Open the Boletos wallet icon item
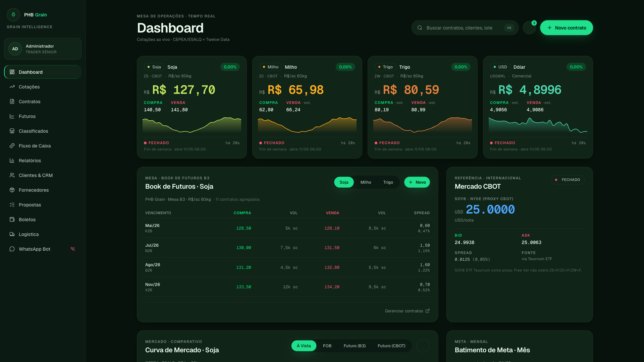Viewport: 644px width, 362px height. tap(12, 220)
